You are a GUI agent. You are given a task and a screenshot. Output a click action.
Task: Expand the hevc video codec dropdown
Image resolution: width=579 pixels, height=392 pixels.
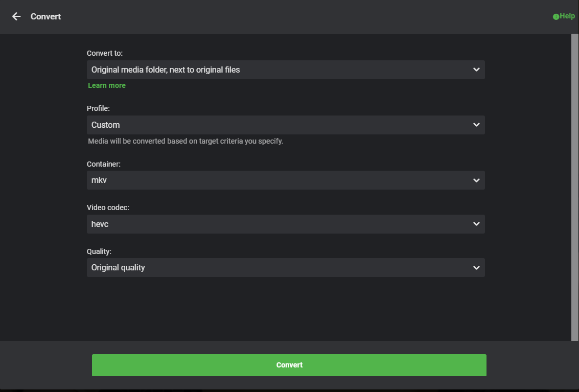(x=286, y=224)
